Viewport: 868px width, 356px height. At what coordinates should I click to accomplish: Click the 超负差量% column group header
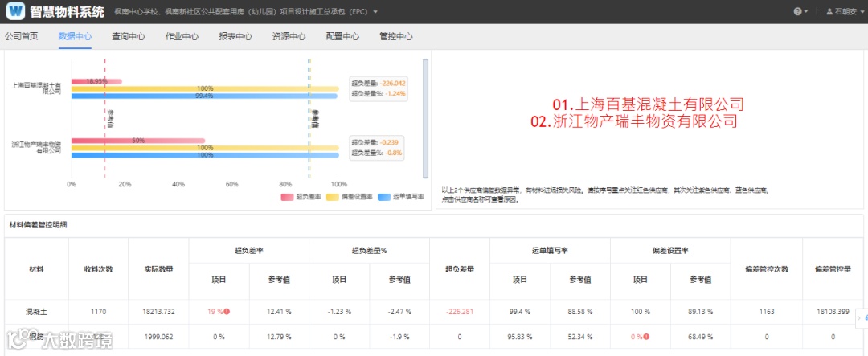pos(369,250)
